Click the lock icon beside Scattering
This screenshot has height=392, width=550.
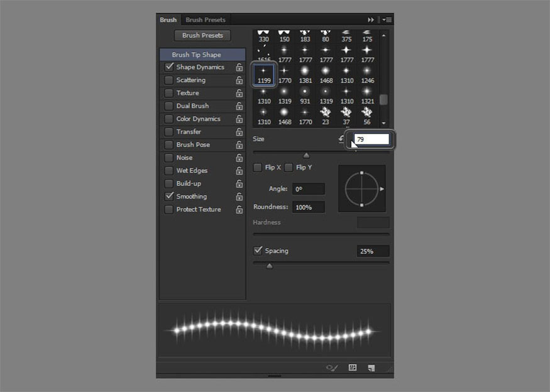tap(239, 80)
